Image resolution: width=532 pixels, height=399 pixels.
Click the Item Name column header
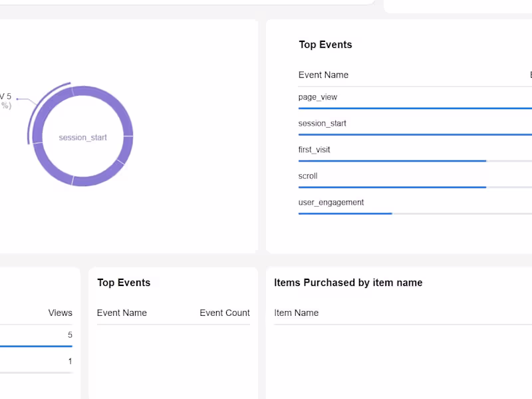pos(297,313)
